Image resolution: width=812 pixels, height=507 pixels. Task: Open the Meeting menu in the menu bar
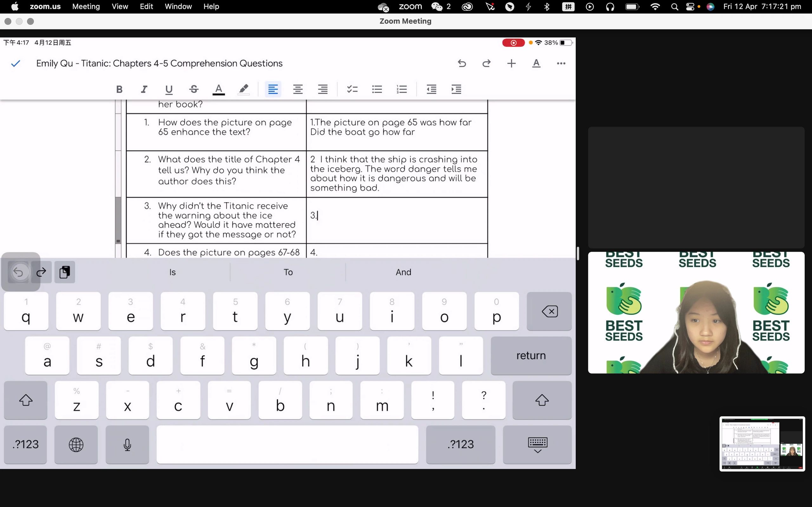click(86, 6)
